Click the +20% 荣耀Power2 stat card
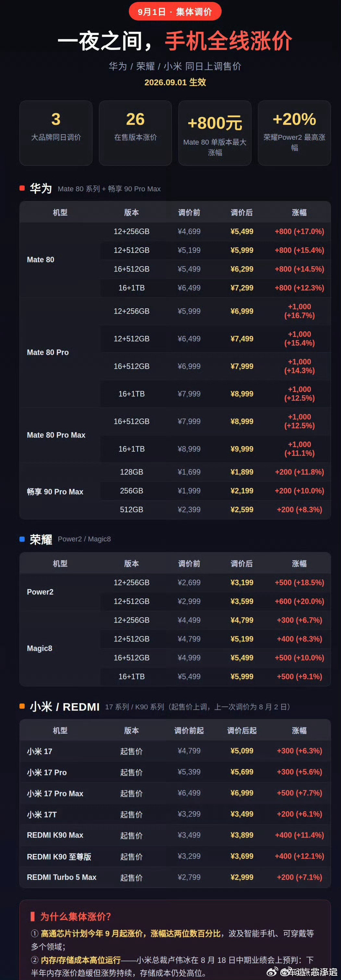341x980 pixels. [295, 133]
